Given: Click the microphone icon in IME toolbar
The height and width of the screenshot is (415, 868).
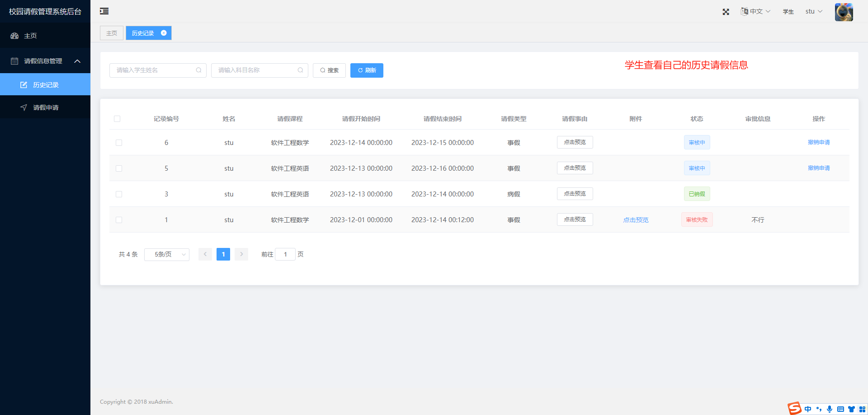Looking at the screenshot, I should tap(830, 409).
